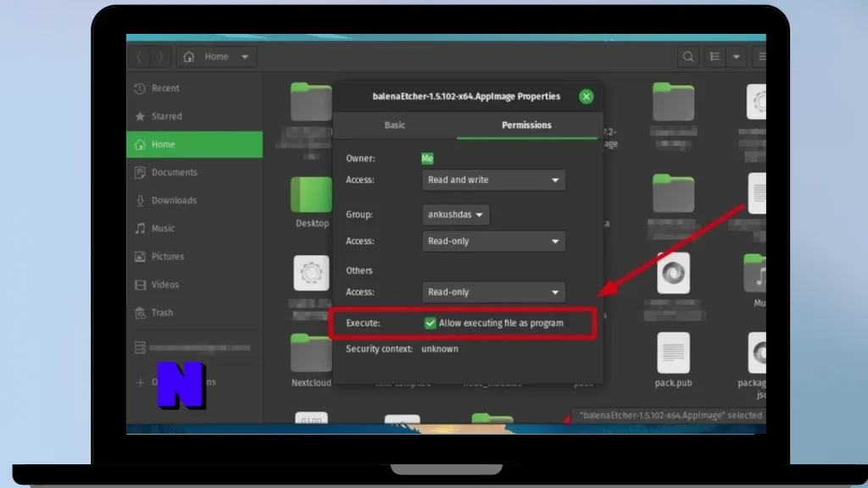The image size is (868, 488).
Task: Click the music note icon beside Music
Action: pyautogui.click(x=140, y=229)
